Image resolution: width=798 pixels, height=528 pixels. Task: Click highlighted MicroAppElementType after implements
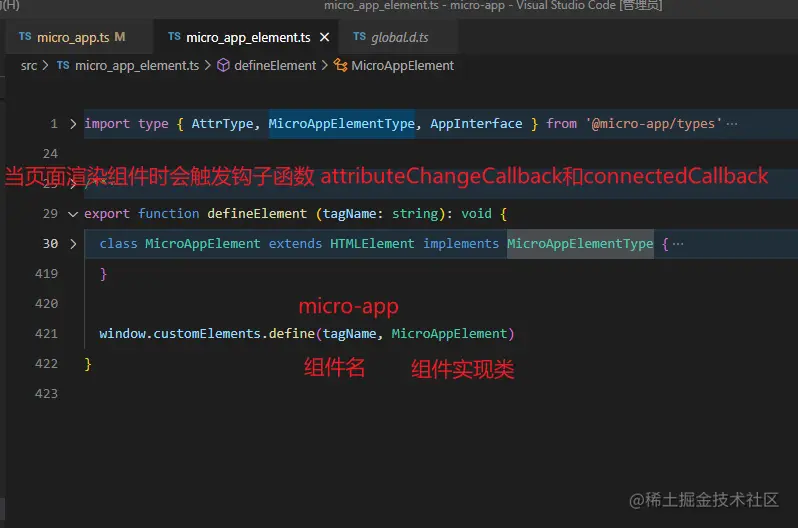point(580,244)
